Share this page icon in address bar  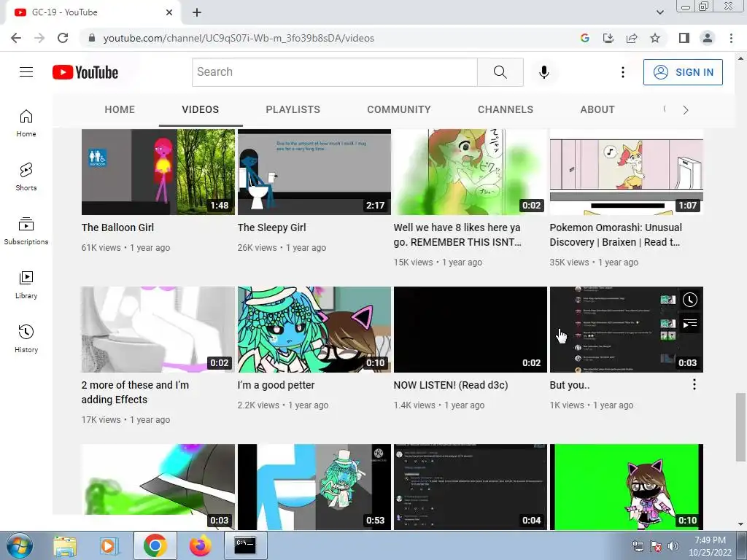pyautogui.click(x=632, y=38)
